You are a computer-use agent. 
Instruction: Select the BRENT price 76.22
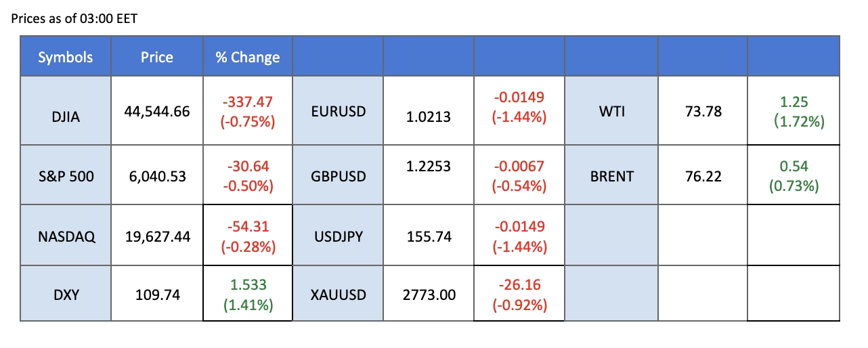point(703,176)
